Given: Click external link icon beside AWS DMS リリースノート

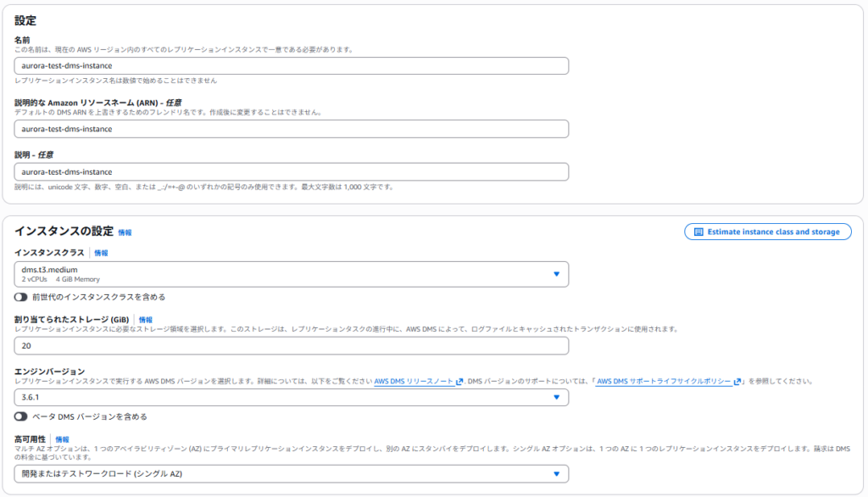Looking at the screenshot, I should [x=459, y=382].
